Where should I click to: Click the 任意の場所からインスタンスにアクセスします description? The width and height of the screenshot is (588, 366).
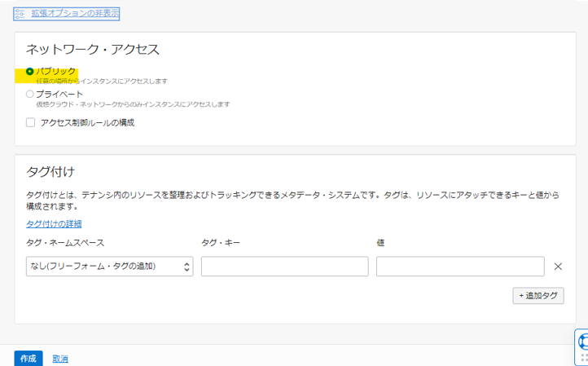coord(102,81)
